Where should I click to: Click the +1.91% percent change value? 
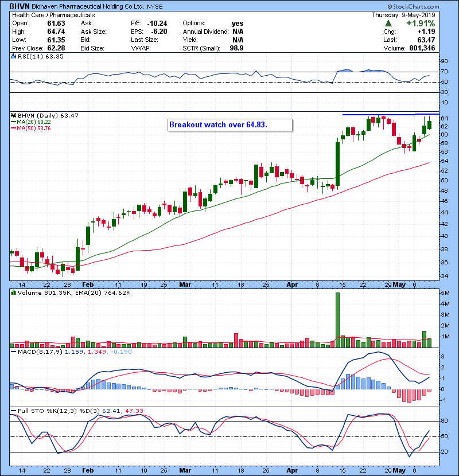click(421, 24)
